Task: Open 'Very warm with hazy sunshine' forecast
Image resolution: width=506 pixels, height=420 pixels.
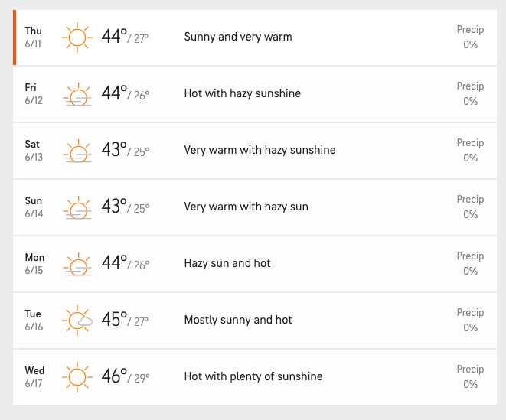Action: click(260, 150)
